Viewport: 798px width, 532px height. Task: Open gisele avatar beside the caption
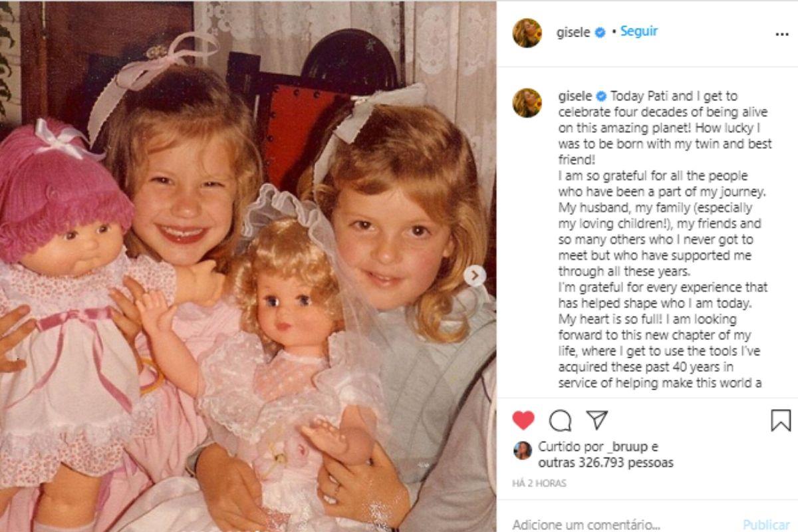click(x=527, y=103)
